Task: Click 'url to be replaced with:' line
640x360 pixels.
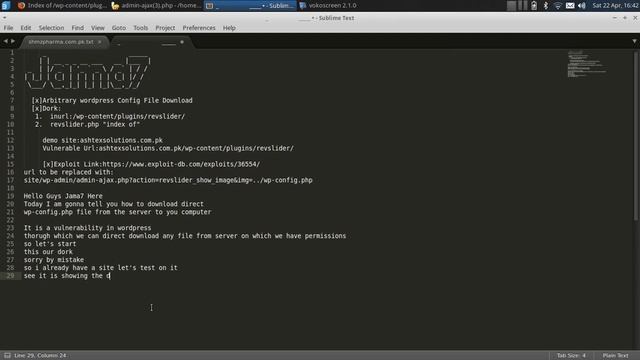Action: click(69, 172)
